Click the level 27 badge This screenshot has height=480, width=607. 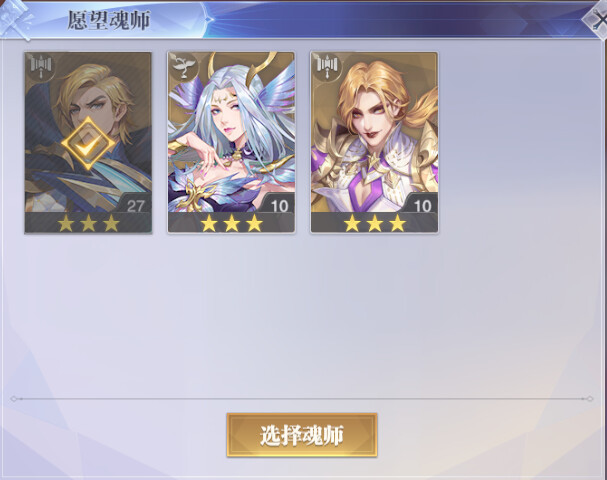coord(135,205)
